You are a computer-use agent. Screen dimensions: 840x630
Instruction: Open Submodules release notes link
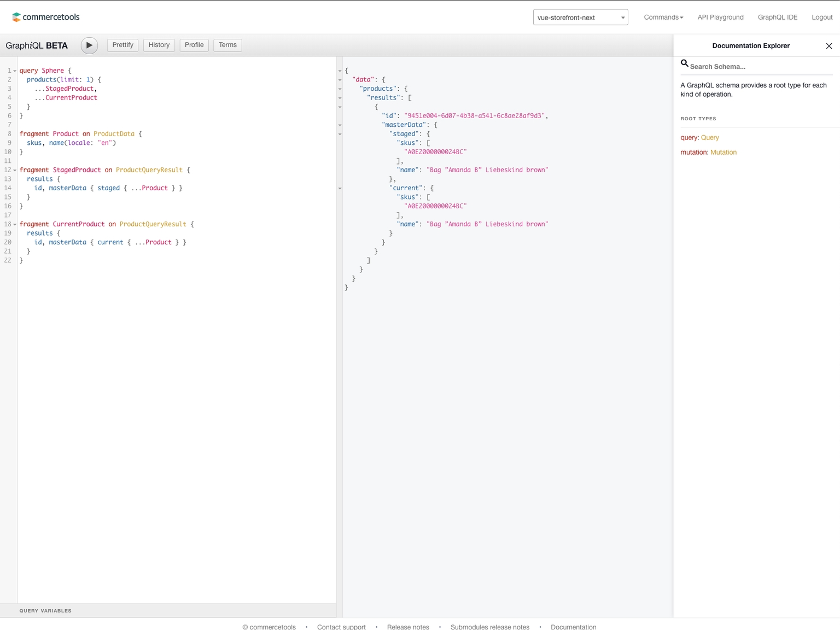pos(490,627)
